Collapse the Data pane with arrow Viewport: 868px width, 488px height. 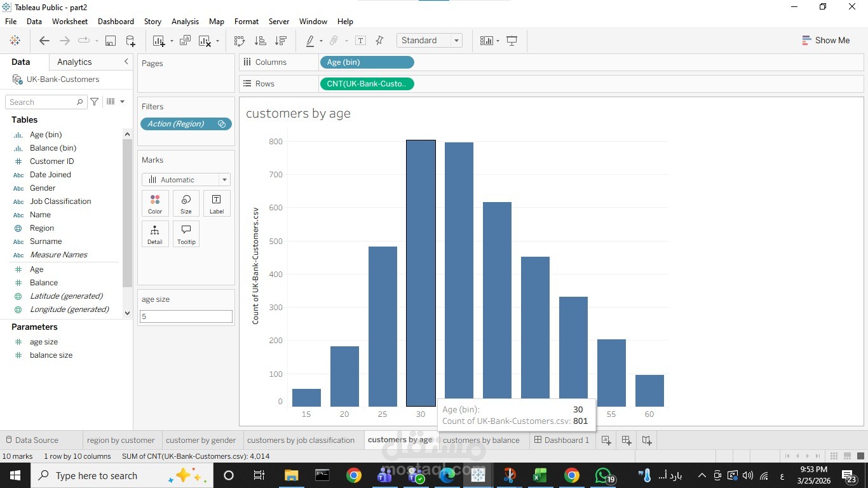pos(126,62)
